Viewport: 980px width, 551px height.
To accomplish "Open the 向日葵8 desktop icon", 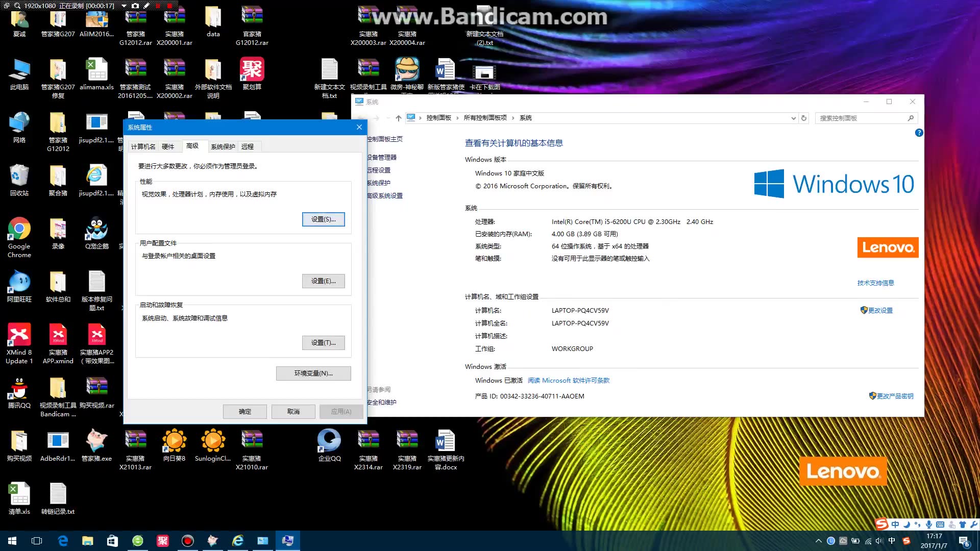I will [x=174, y=445].
